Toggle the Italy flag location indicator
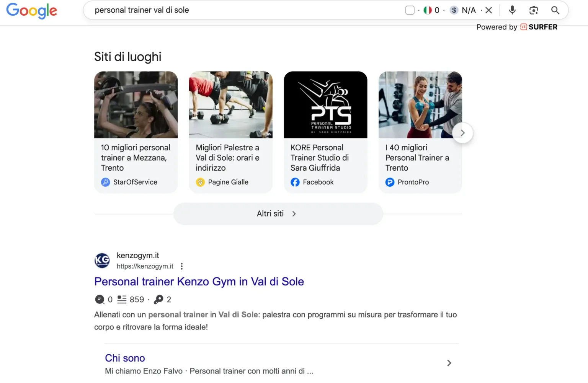The height and width of the screenshot is (383, 588). point(428,10)
